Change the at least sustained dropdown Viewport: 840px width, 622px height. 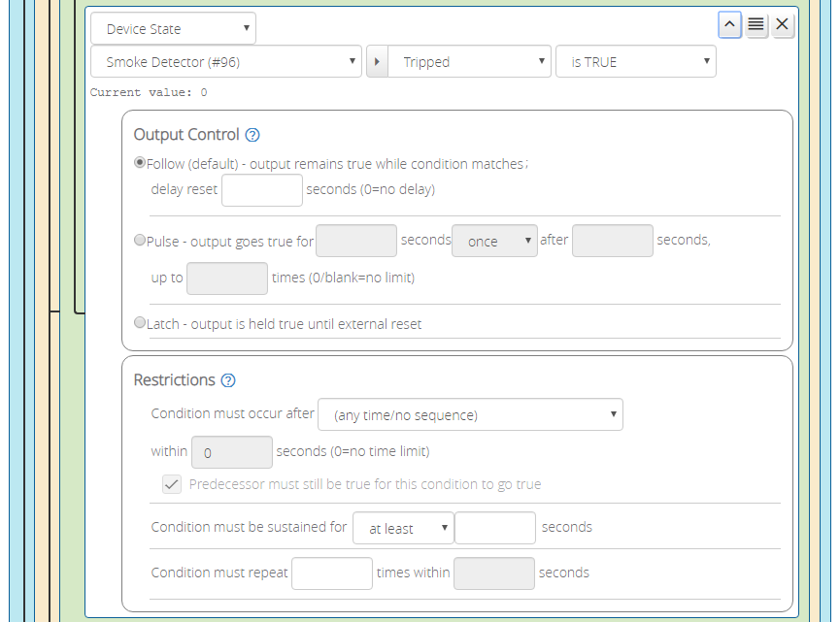403,527
